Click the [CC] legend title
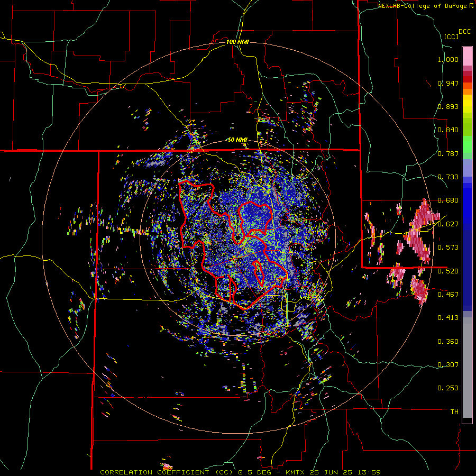This screenshot has height=476, width=476. coord(451,36)
